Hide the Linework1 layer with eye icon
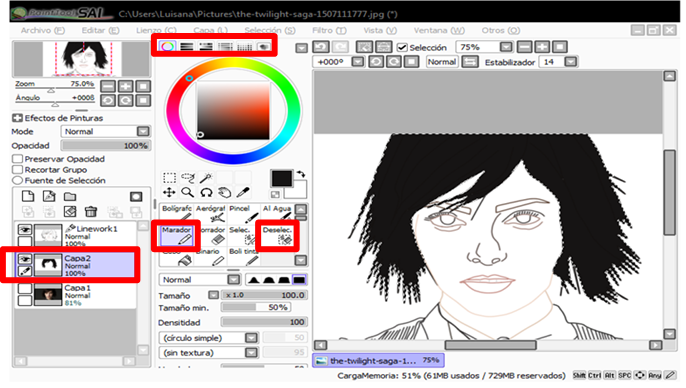This screenshot has width=686, height=388. pyautogui.click(x=25, y=229)
